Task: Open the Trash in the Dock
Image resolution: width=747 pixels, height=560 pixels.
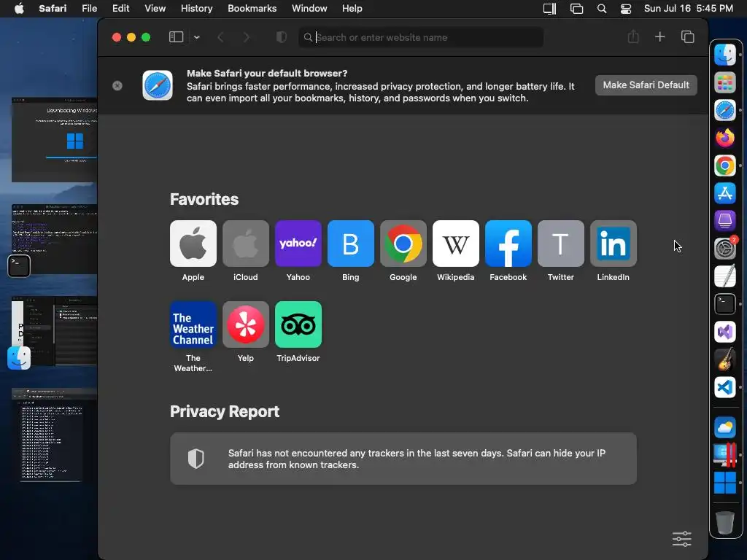Action: point(724,523)
